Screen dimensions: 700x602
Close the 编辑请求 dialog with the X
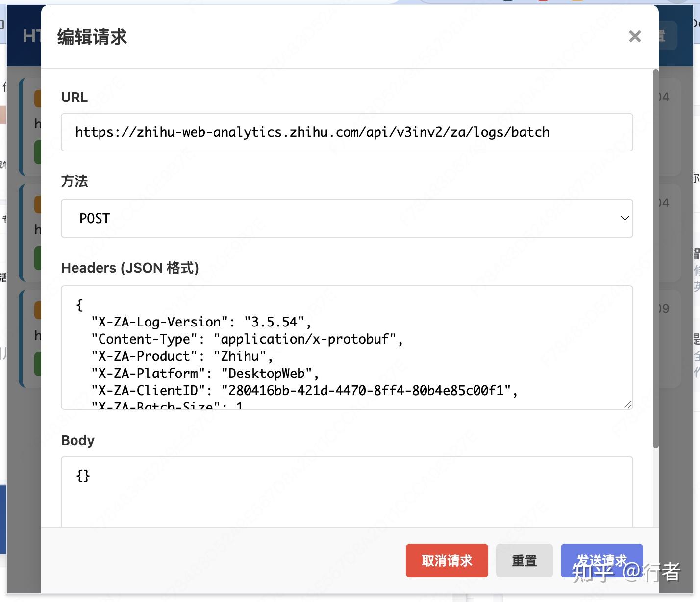point(635,36)
